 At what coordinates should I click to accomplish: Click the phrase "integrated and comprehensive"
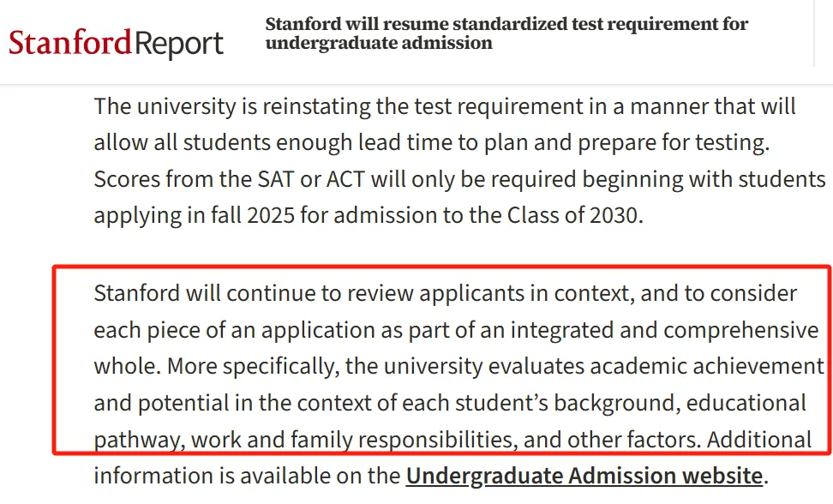(664, 330)
